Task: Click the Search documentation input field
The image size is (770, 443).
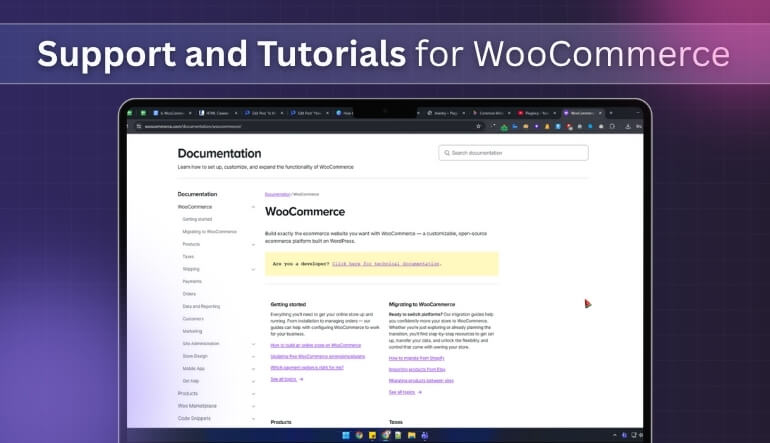Action: (x=513, y=153)
